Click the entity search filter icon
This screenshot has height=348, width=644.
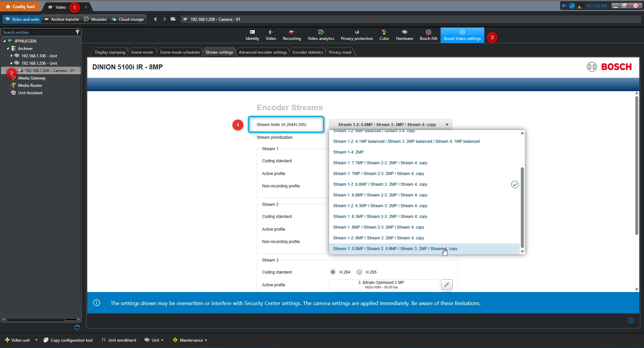click(78, 32)
